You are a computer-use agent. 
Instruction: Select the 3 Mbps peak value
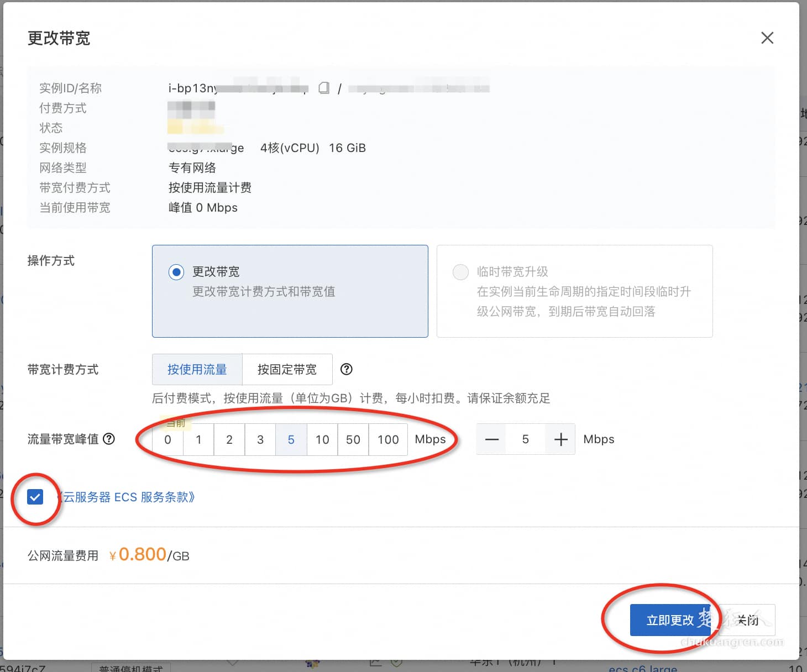click(x=260, y=439)
